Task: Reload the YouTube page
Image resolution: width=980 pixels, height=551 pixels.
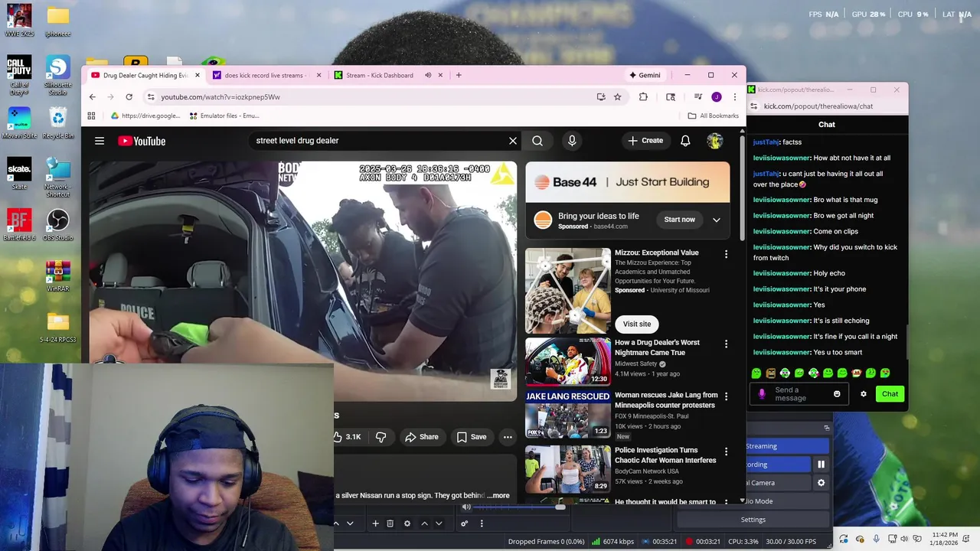Action: coord(129,97)
